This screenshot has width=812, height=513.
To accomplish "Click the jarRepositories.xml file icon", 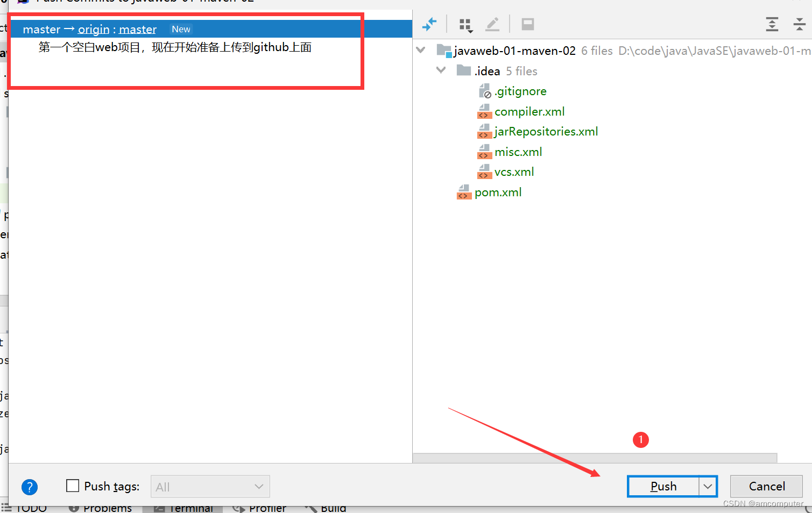I will (x=485, y=132).
